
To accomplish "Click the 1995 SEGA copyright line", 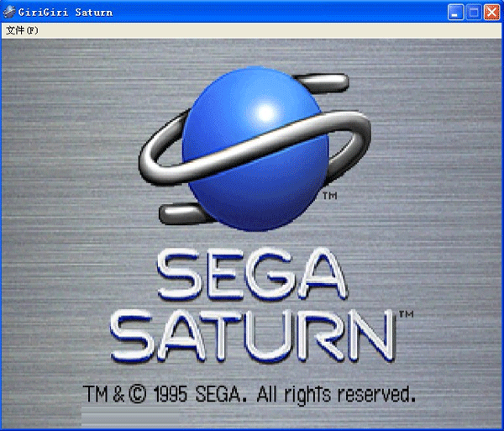I will point(249,394).
